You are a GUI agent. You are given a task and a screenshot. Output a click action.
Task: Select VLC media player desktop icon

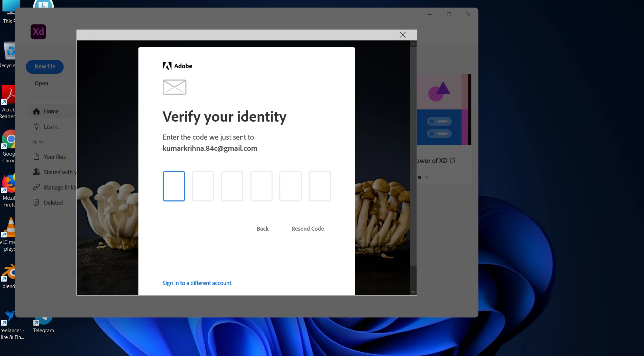tap(8, 235)
